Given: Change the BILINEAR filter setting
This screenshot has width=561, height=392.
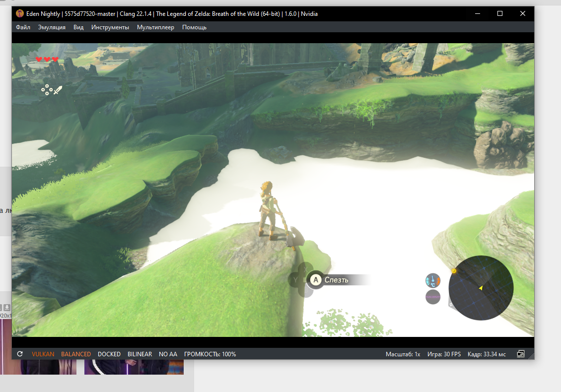Looking at the screenshot, I should 140,354.
